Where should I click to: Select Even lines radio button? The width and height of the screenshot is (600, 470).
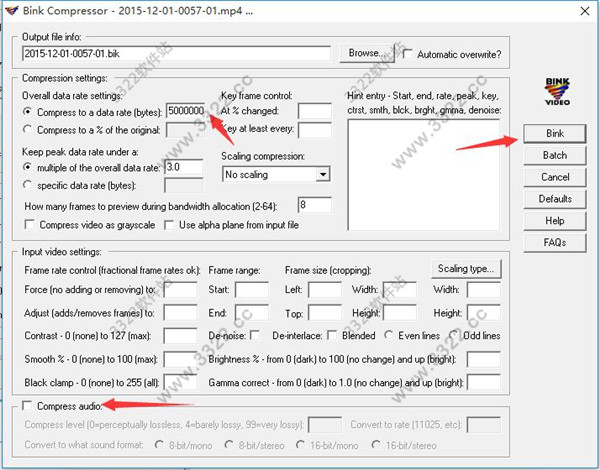[x=389, y=335]
